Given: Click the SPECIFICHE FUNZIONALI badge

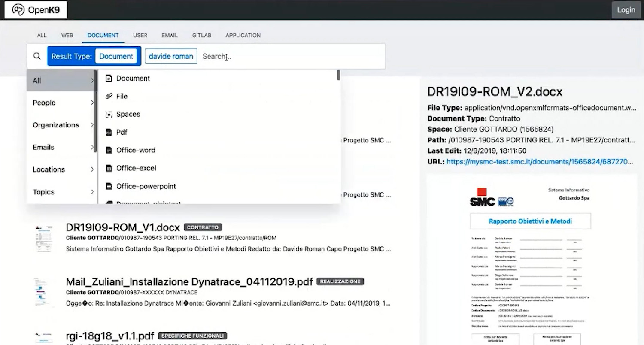Looking at the screenshot, I should pos(192,336).
